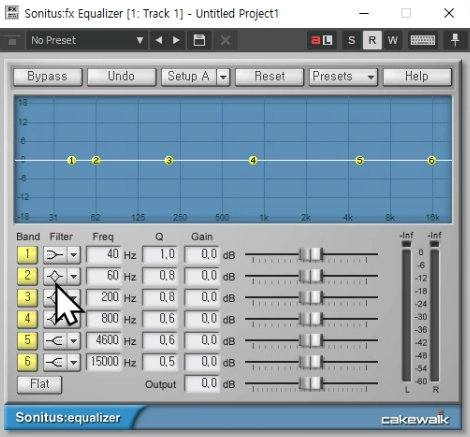Click the FX icon in title bar
This screenshot has height=437, width=470.
[x=12, y=13]
